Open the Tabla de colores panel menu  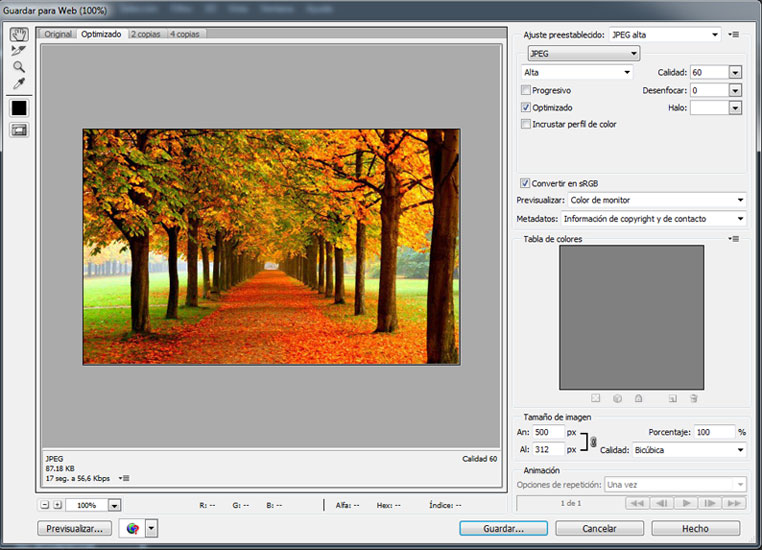pyautogui.click(x=734, y=239)
